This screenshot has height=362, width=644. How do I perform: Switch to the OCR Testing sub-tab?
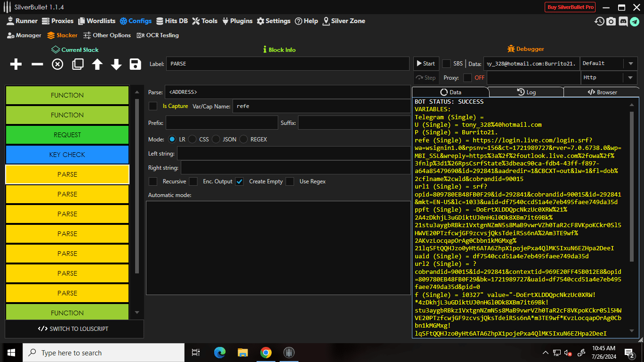(158, 35)
